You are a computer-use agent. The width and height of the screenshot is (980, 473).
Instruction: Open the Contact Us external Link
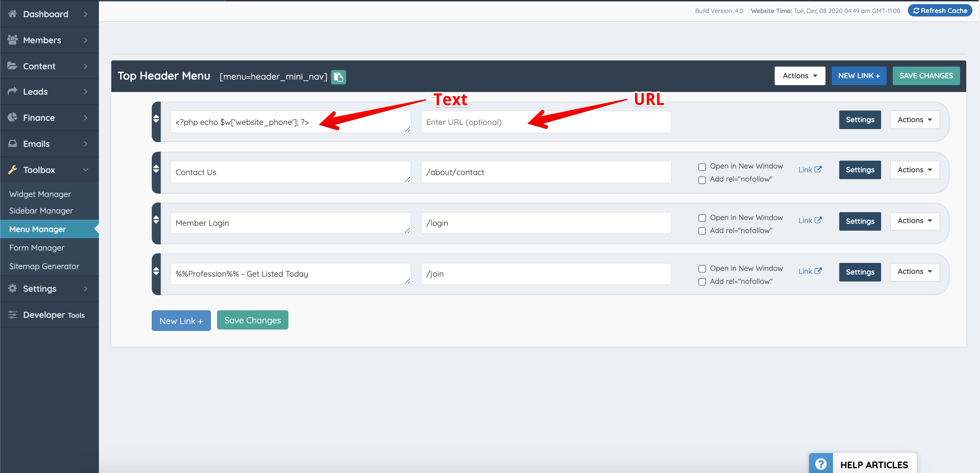(x=810, y=170)
